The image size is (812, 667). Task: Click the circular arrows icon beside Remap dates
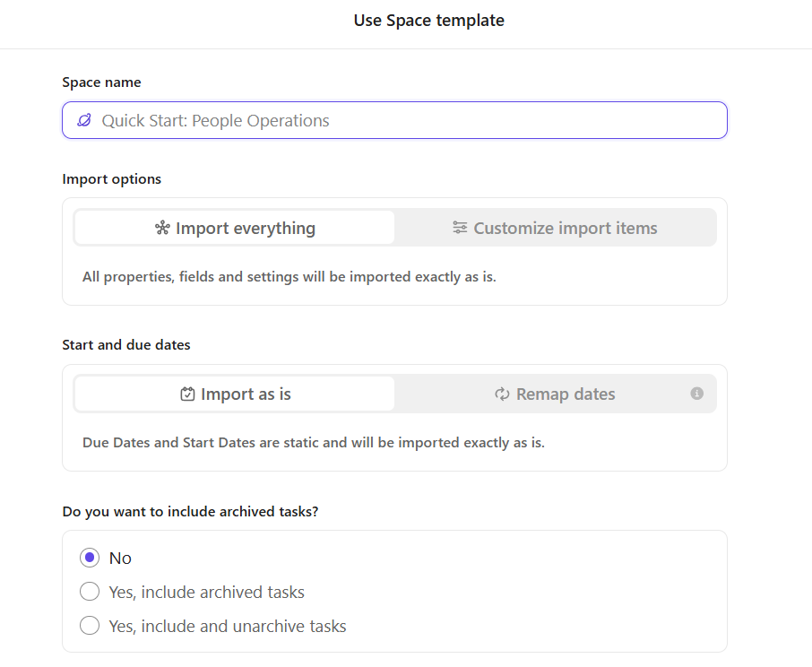(503, 394)
